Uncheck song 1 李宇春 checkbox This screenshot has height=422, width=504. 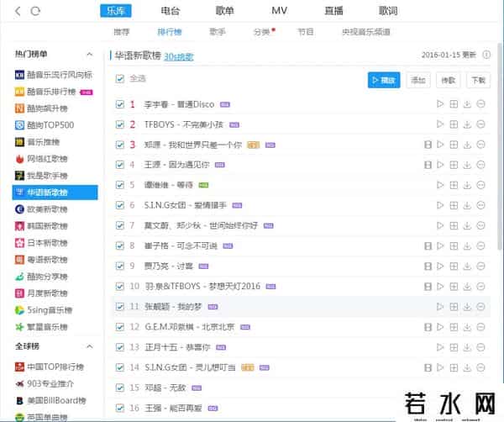tap(120, 104)
